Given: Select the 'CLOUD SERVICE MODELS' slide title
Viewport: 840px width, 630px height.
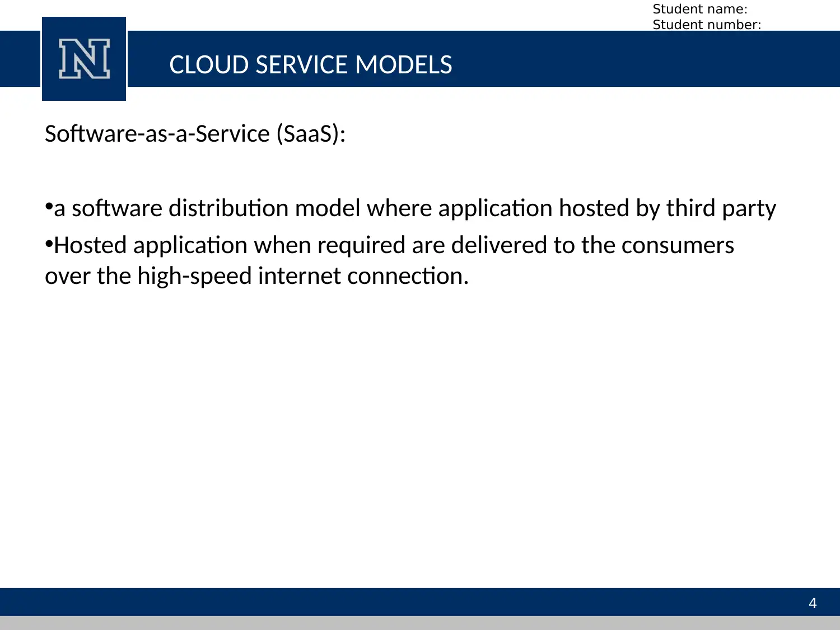Looking at the screenshot, I should (311, 65).
